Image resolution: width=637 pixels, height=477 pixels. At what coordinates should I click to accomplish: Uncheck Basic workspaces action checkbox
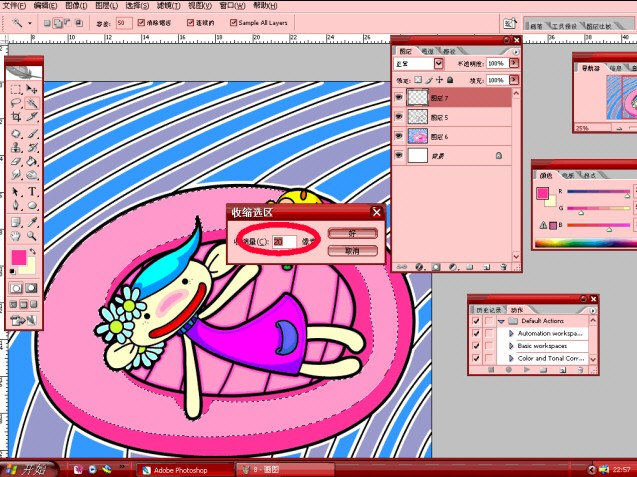[x=476, y=346]
